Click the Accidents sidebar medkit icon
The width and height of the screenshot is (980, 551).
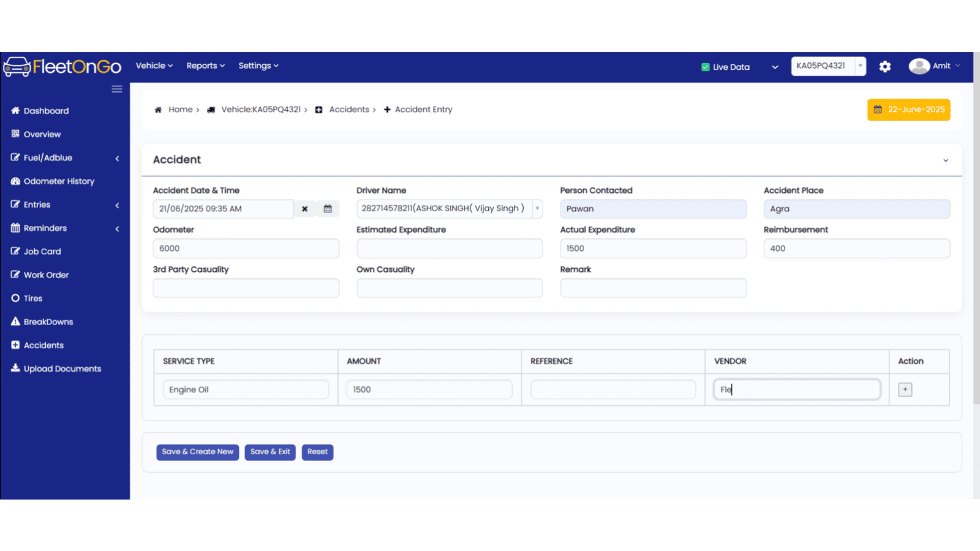tap(15, 345)
